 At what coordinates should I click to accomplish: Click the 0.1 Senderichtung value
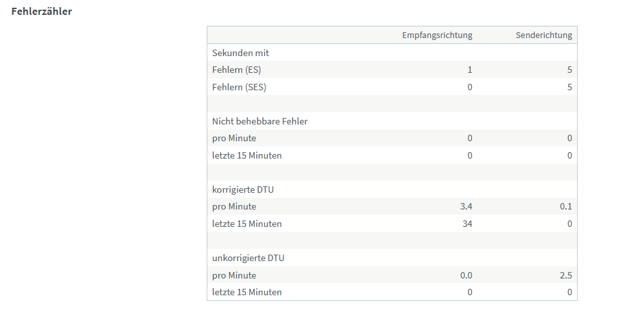pyautogui.click(x=565, y=206)
